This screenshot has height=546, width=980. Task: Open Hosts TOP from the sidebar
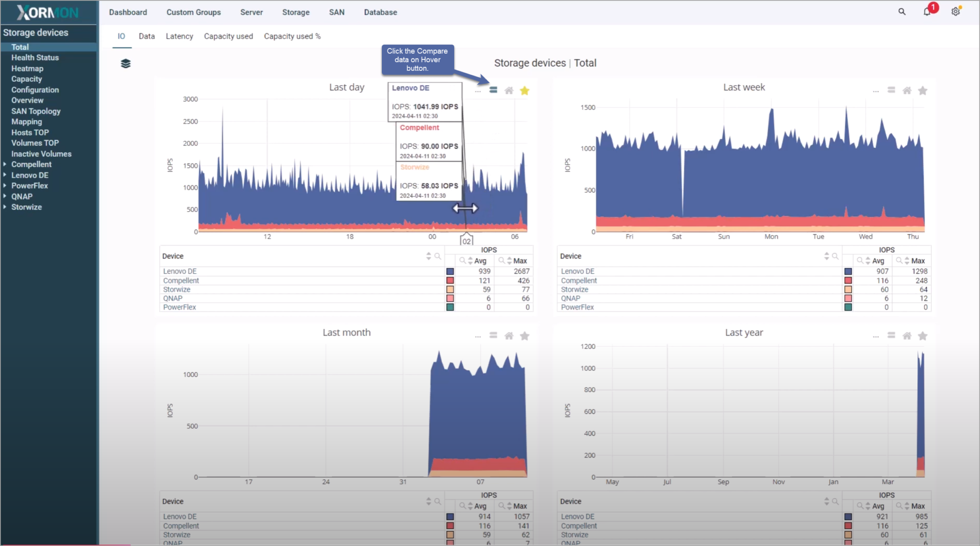[30, 132]
